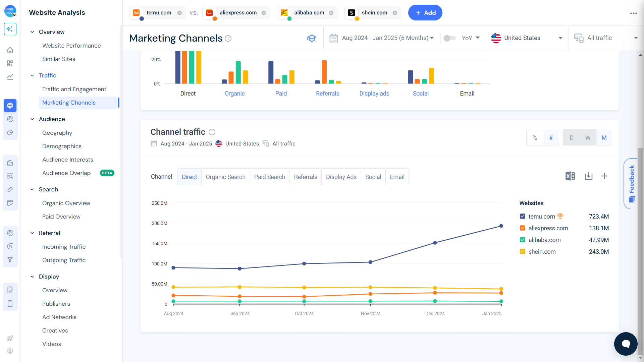Remove shein.com from the comparison
644x362 pixels.
click(x=396, y=12)
